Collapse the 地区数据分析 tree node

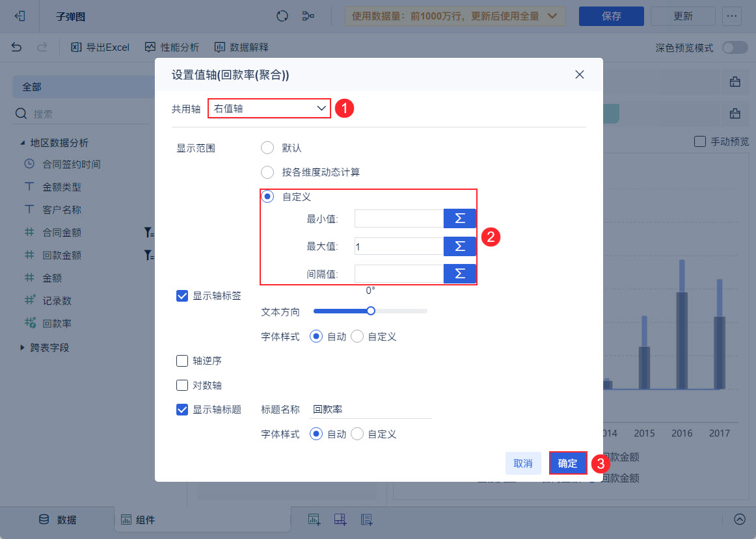[22, 143]
